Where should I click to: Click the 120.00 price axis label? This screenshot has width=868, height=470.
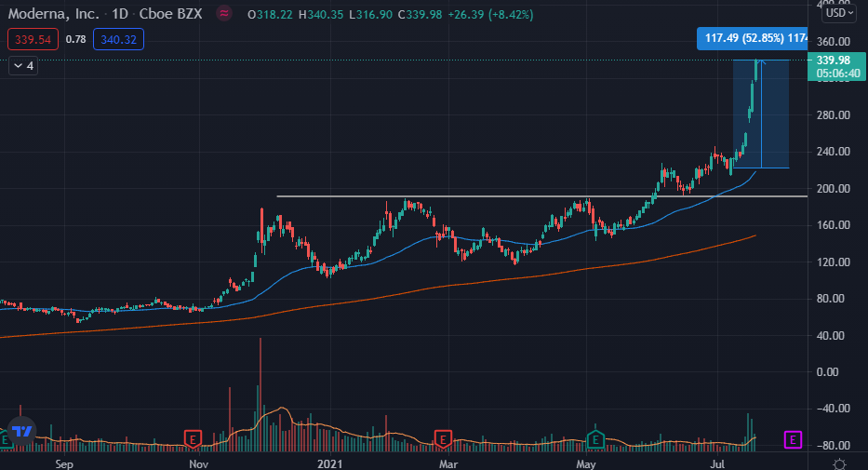pyautogui.click(x=834, y=262)
